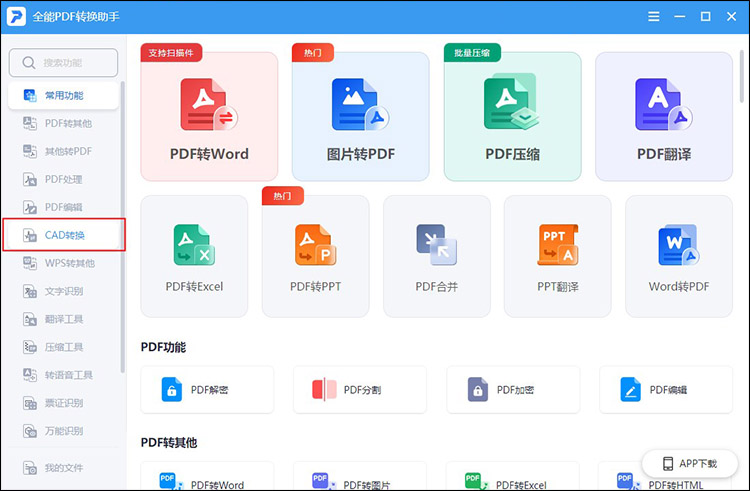Open the PPT翻译 tool
Screen dimensions: 750x491
(x=558, y=256)
